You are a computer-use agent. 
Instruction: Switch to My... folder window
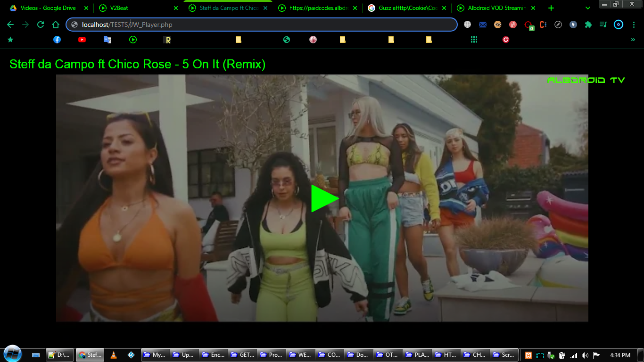click(x=155, y=355)
